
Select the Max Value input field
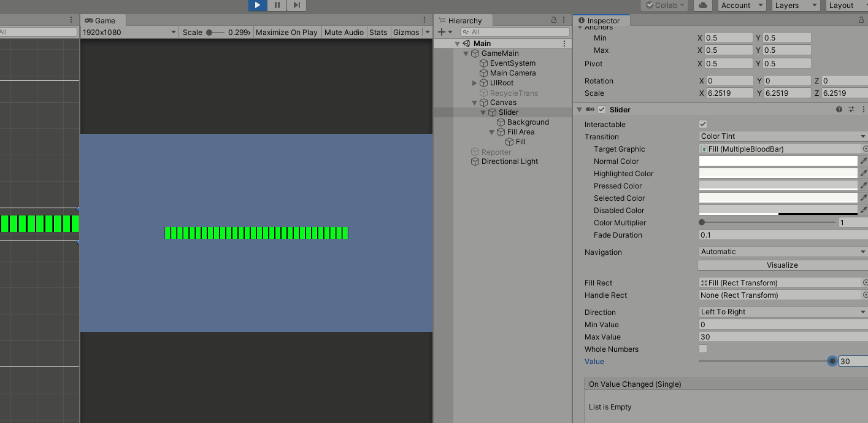[x=782, y=336]
